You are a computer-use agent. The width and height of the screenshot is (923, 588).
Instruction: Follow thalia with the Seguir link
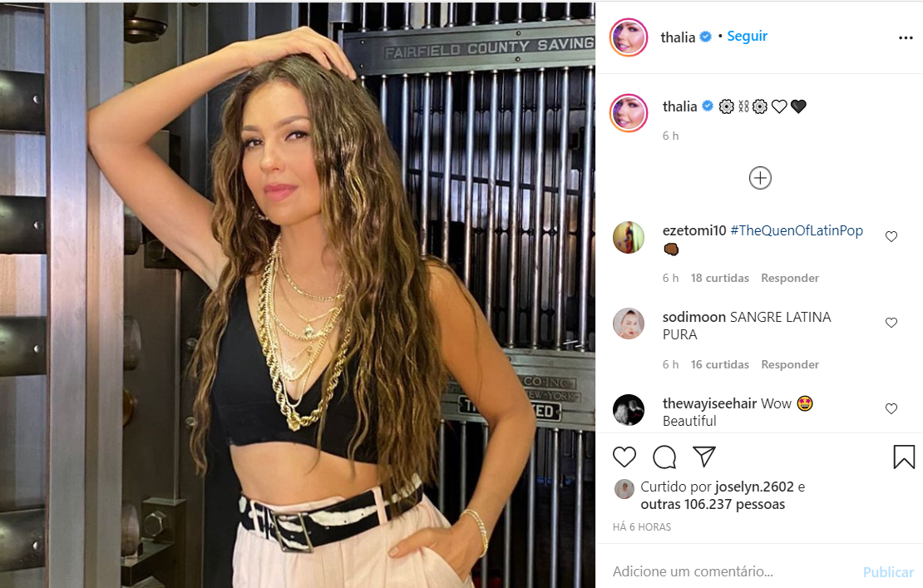click(x=747, y=36)
